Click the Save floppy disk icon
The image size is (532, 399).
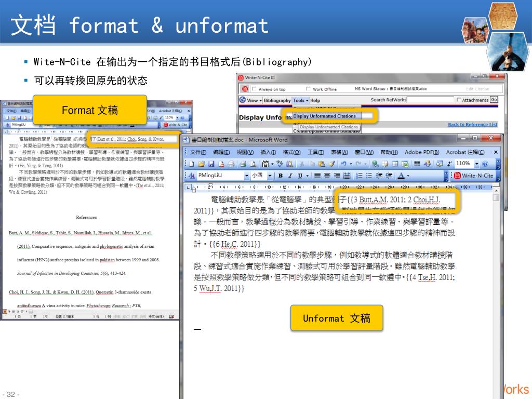[211, 164]
